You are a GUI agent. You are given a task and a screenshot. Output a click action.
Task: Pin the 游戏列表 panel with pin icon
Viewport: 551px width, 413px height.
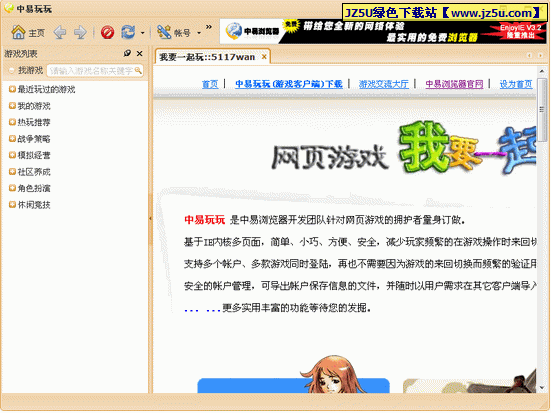[x=127, y=53]
